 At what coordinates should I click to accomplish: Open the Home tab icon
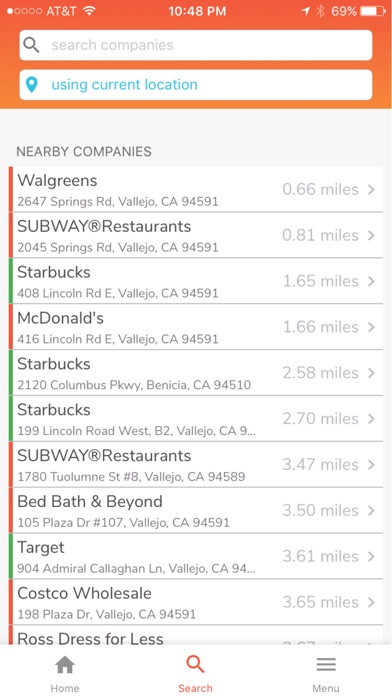click(x=65, y=665)
